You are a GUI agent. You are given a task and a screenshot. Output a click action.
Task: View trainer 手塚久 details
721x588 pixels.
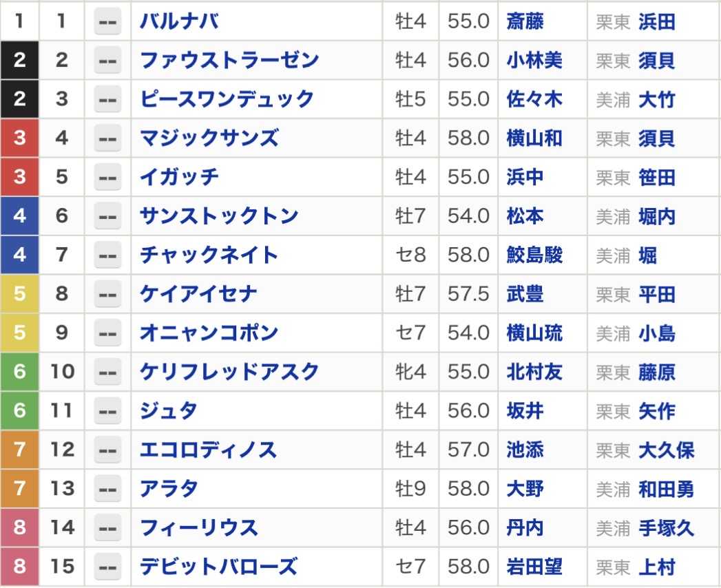[667, 528]
